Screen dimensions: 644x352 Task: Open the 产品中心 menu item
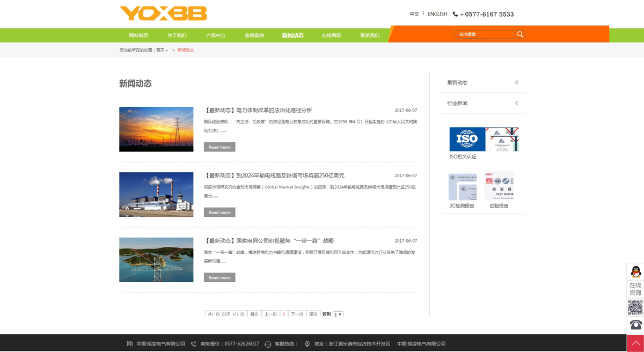coord(215,35)
